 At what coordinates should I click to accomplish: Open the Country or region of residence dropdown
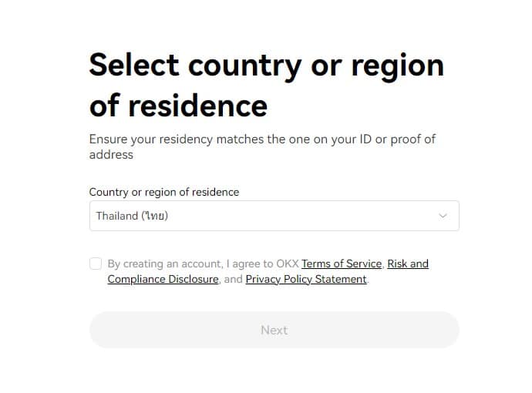[x=274, y=216]
